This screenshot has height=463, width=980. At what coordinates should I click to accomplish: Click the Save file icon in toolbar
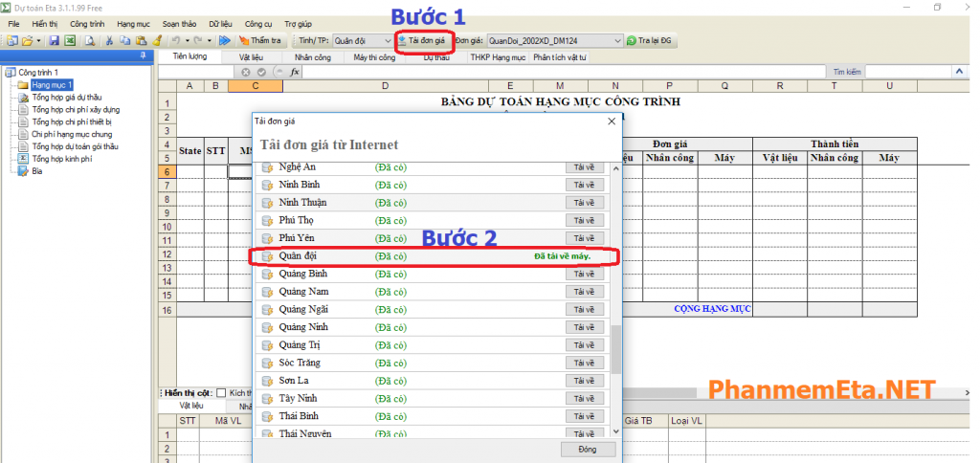[x=55, y=41]
